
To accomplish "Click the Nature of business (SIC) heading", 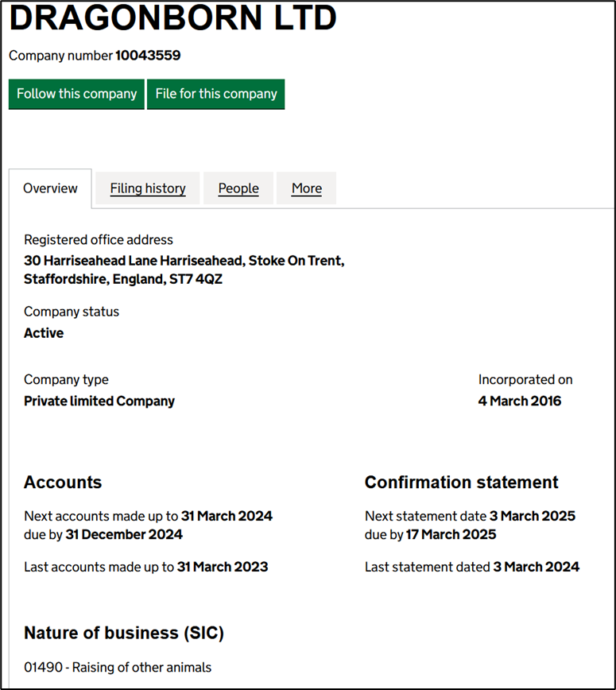I will click(x=124, y=634).
